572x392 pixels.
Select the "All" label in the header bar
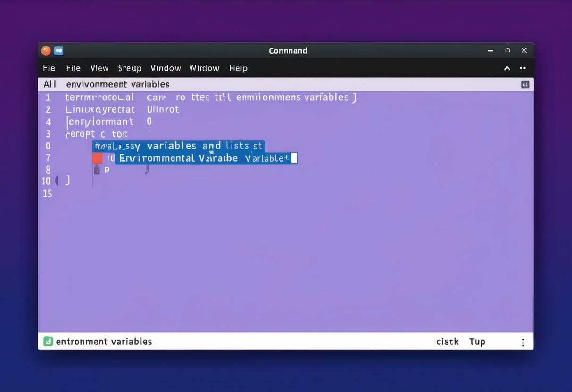(50, 84)
